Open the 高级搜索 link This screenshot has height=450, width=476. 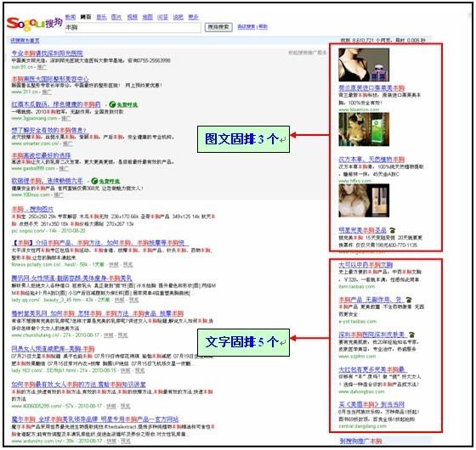pos(246,26)
